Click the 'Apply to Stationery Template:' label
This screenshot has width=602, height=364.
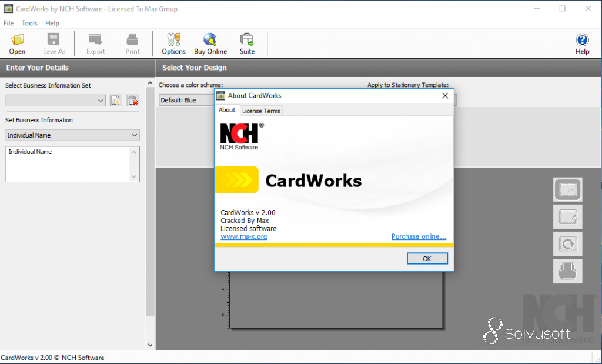[408, 85]
